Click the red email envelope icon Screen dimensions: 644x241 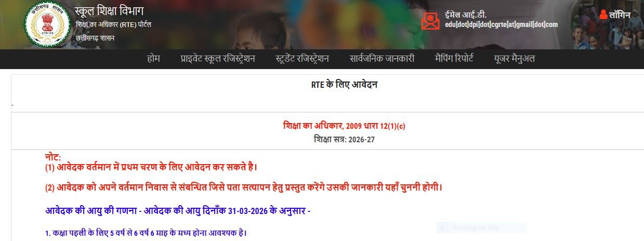click(x=430, y=21)
